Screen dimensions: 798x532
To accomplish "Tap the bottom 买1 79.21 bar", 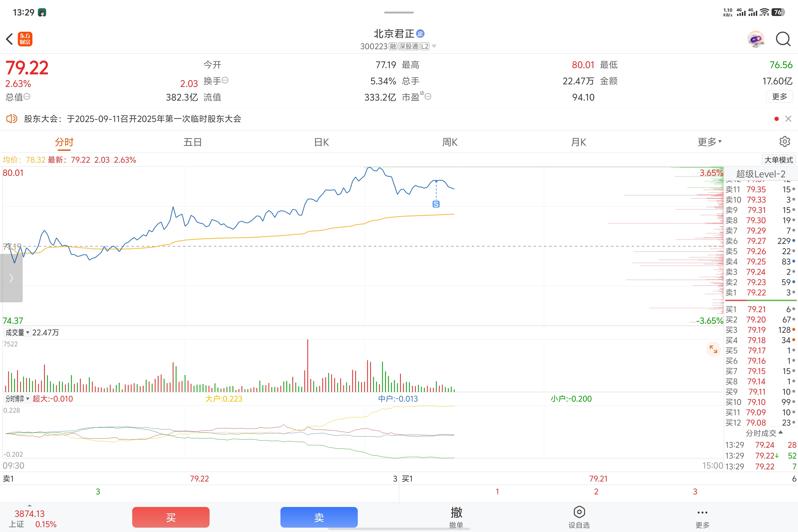I will click(x=598, y=478).
